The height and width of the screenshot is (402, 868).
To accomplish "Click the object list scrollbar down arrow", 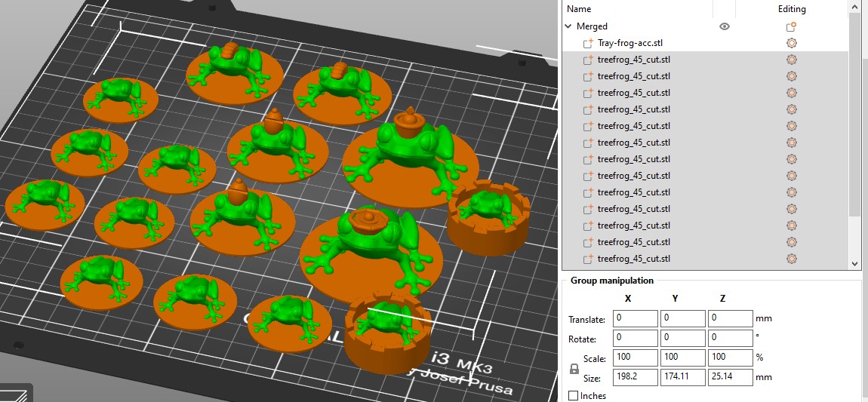I will [854, 264].
